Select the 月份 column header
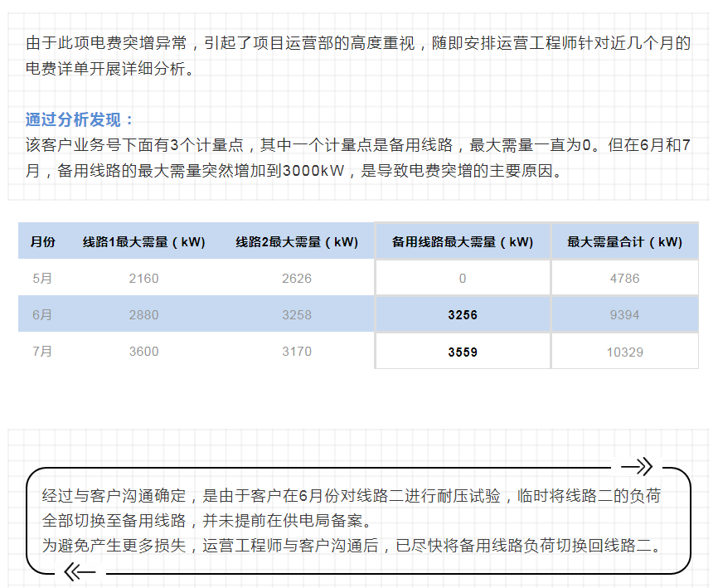Viewport: 718px width, 588px height. click(x=42, y=242)
